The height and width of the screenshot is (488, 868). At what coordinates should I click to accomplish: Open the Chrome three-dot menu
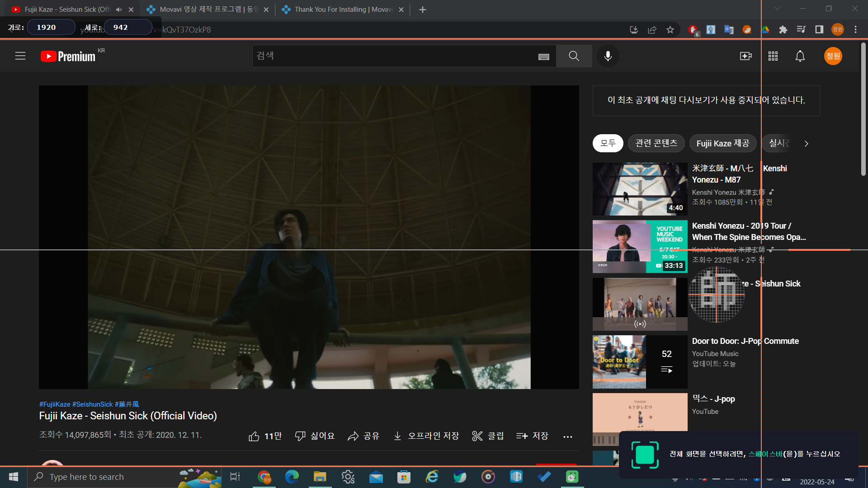point(855,30)
